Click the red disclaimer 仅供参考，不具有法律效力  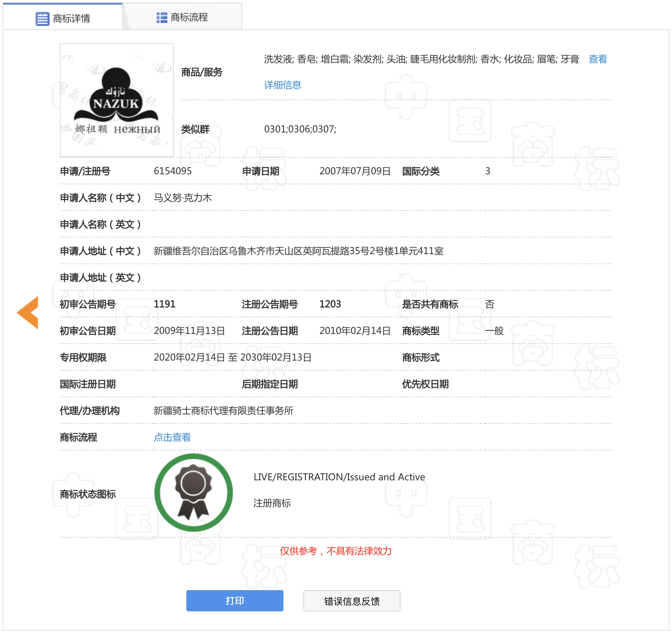pyautogui.click(x=336, y=551)
